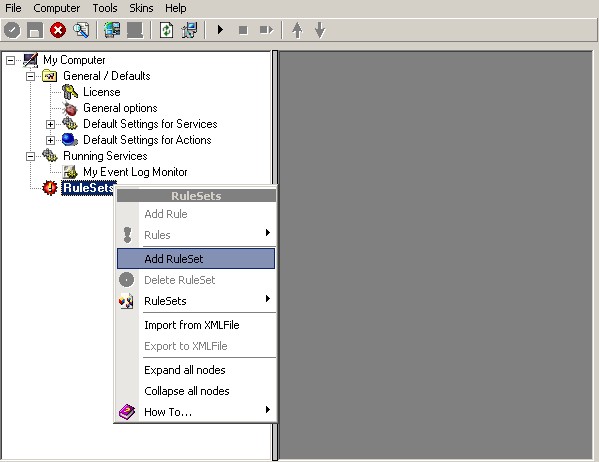The height and width of the screenshot is (462, 599).
Task: Choose Add RuleSet from context menu
Action: [196, 259]
